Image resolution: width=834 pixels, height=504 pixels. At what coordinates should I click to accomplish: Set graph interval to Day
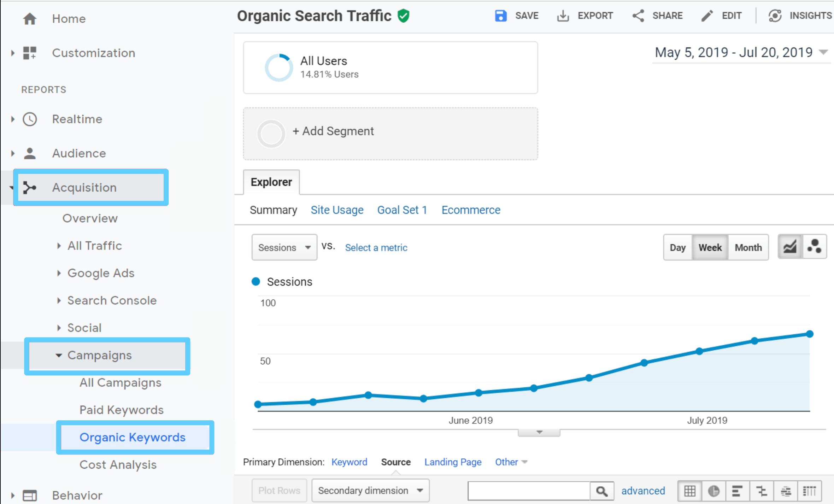pos(678,247)
